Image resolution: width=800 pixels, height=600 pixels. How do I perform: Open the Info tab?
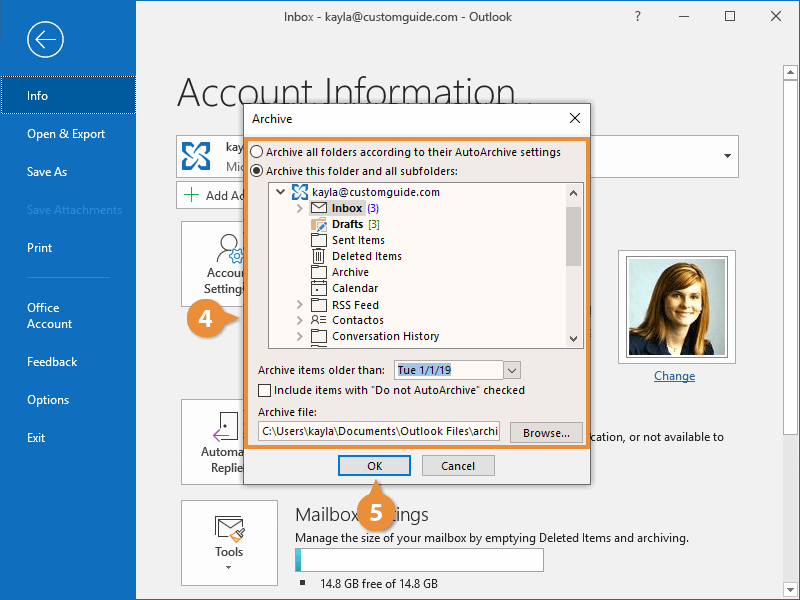tap(68, 95)
